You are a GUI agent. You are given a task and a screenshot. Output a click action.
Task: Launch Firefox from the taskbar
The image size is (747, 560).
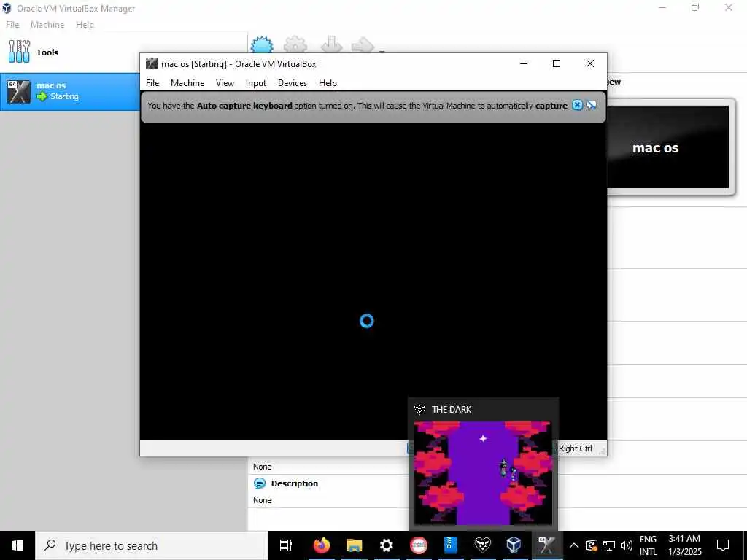coord(322,545)
